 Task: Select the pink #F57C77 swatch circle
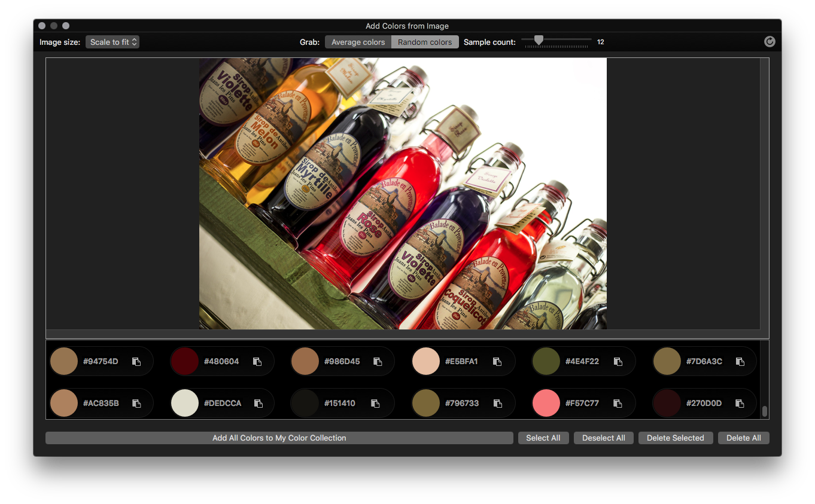tap(546, 403)
